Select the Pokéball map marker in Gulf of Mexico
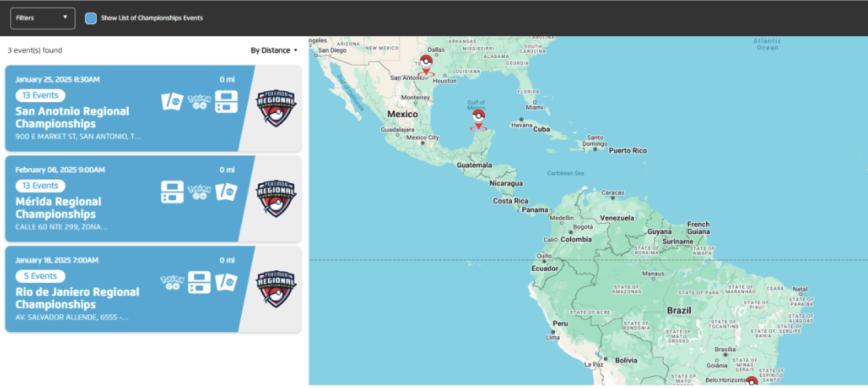The height and width of the screenshot is (388, 868). [x=478, y=119]
